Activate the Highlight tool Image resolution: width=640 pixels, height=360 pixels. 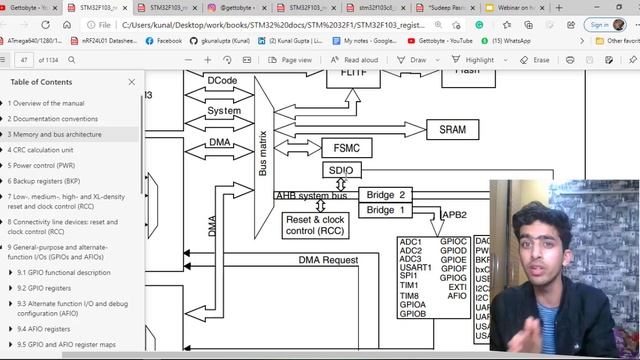click(x=473, y=60)
